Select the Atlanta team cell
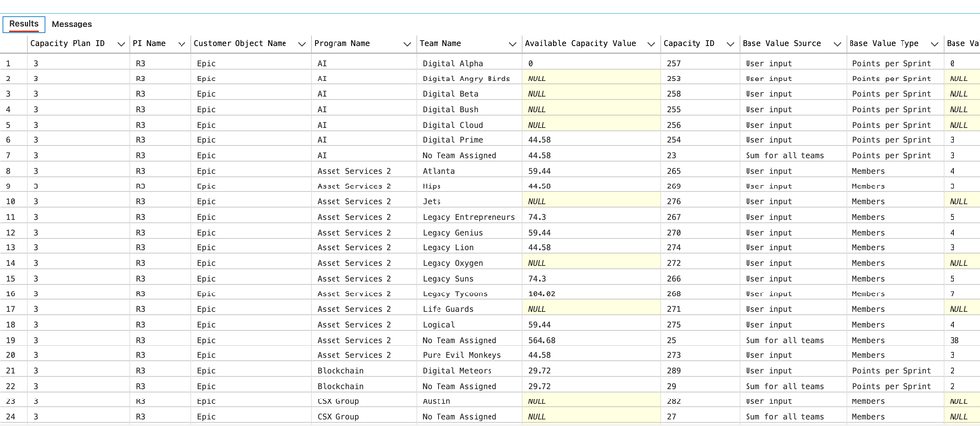This screenshot has height=426, width=980. tap(469, 171)
